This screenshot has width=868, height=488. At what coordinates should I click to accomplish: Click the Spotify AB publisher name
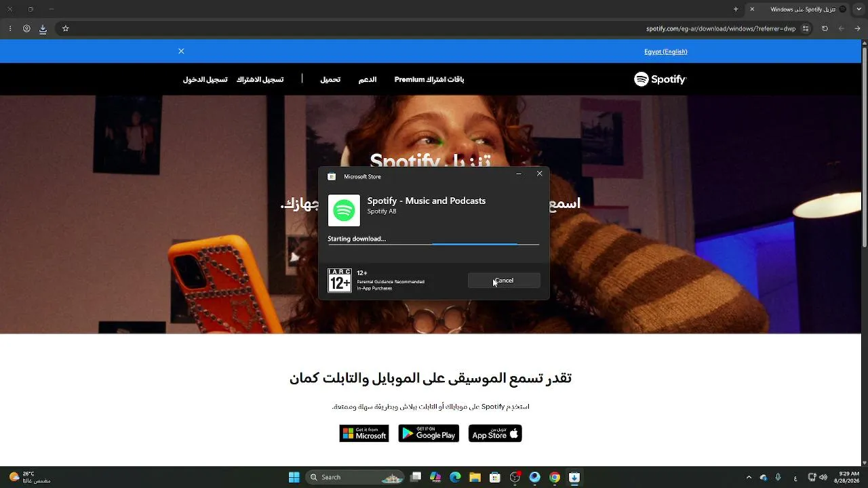point(382,211)
